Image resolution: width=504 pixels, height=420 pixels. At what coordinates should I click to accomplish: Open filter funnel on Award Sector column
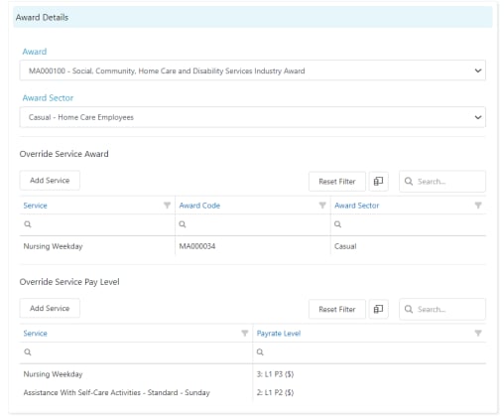tap(478, 206)
